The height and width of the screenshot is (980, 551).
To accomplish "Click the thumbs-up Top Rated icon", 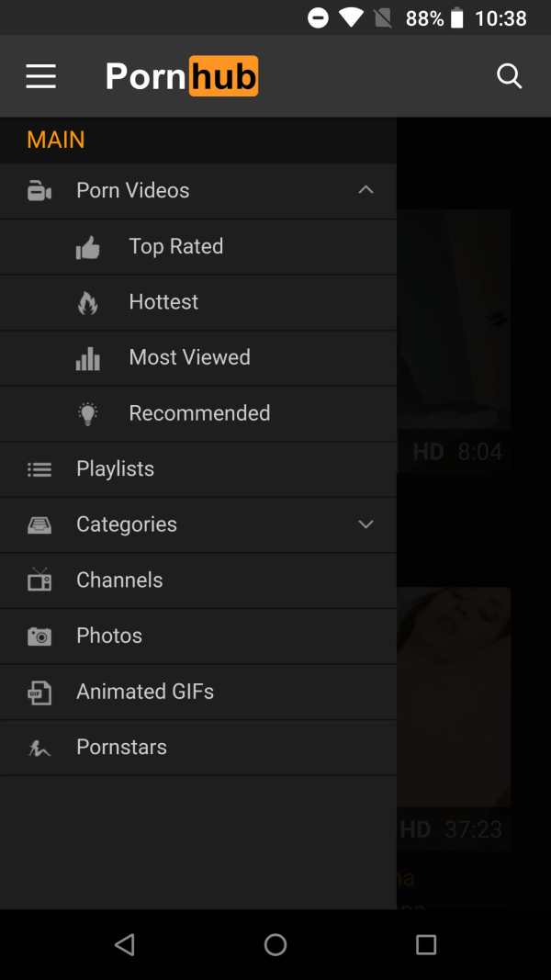I will coord(87,247).
